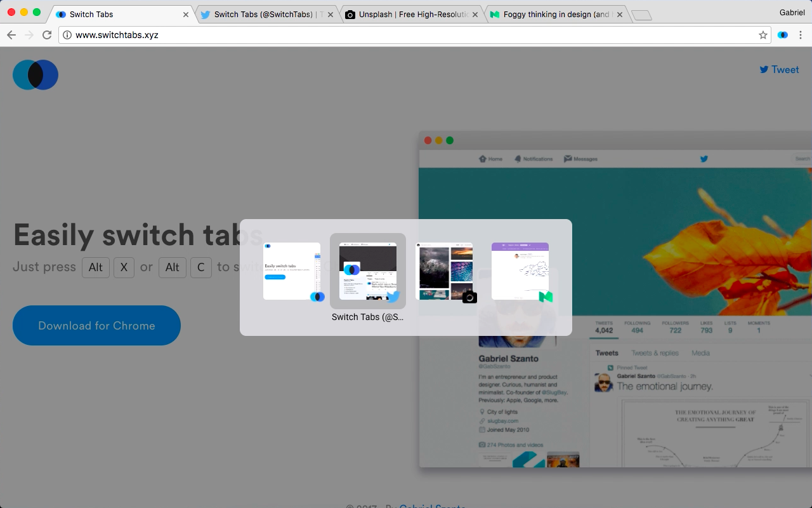Image resolution: width=812 pixels, height=508 pixels.
Task: Close the Twitter SwitchTabs browser tab
Action: point(331,15)
